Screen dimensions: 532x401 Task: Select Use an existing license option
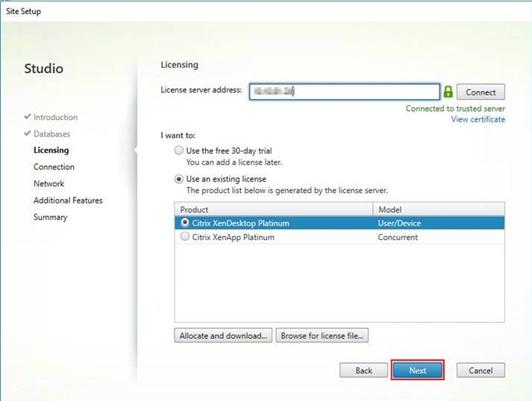[179, 179]
